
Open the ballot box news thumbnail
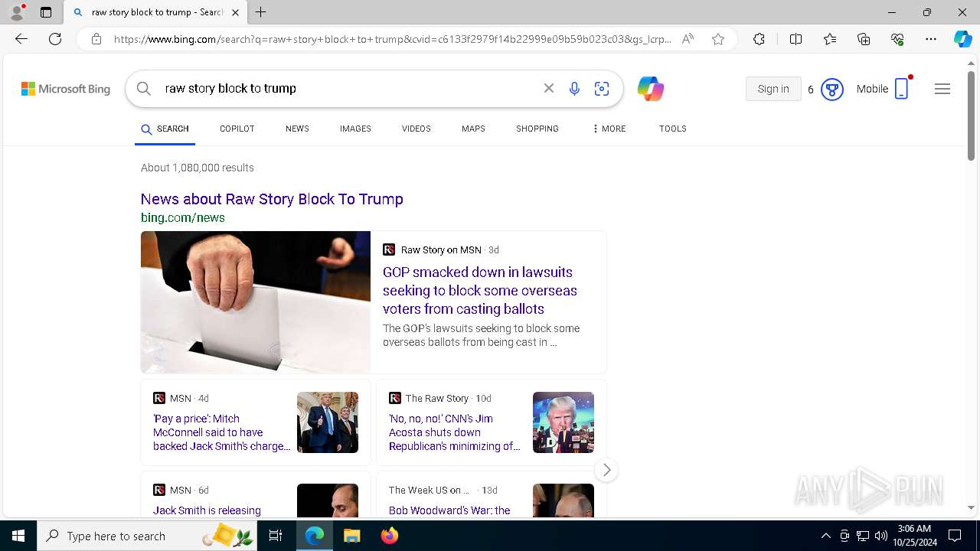click(x=256, y=302)
